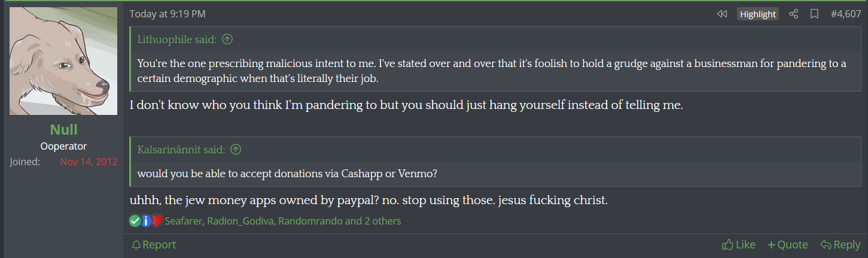Image resolution: width=868 pixels, height=258 pixels.
Task: Toggle the bookmark icon on the post
Action: point(814,14)
